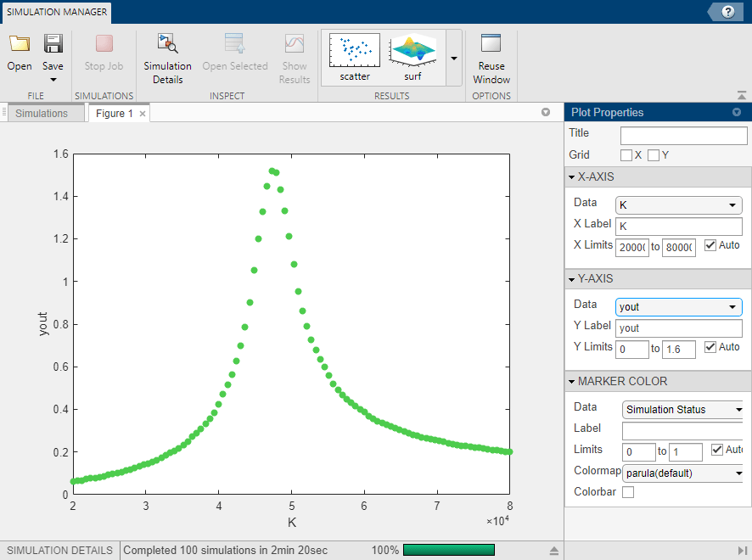Switch to the Simulations tab
Screen dimensions: 752x560
click(x=44, y=113)
